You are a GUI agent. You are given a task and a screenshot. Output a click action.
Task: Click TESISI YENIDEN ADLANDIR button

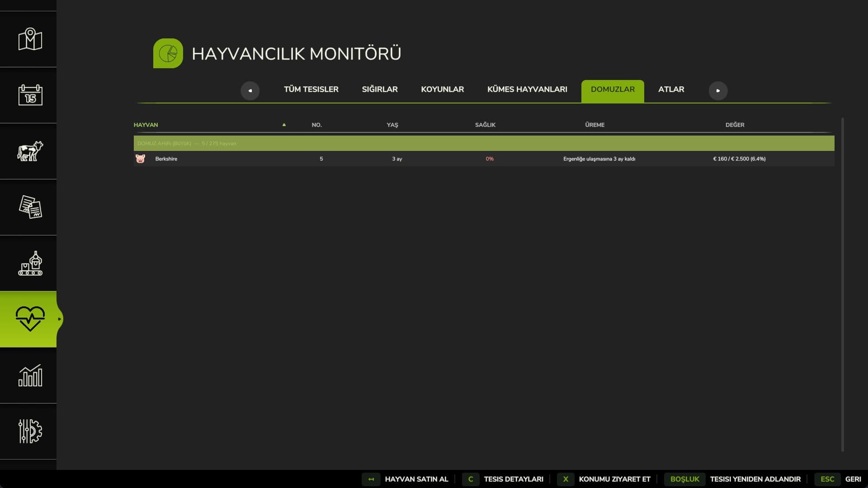pyautogui.click(x=755, y=479)
